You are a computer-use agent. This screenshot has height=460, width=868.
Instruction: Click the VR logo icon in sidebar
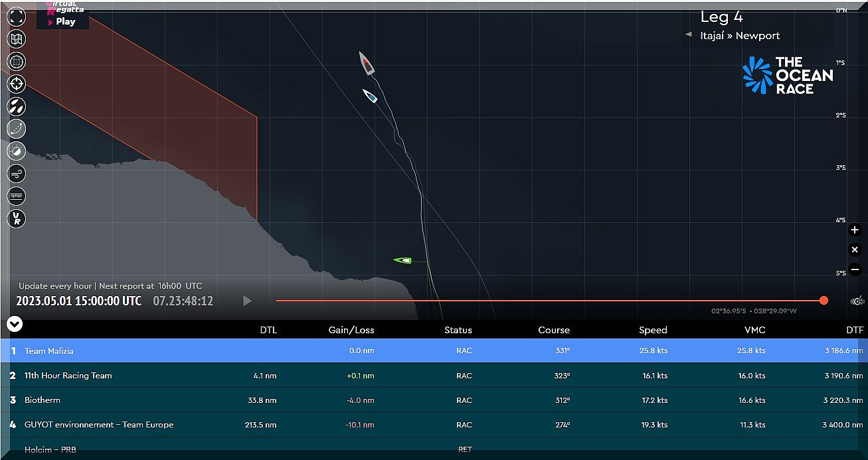pyautogui.click(x=16, y=219)
